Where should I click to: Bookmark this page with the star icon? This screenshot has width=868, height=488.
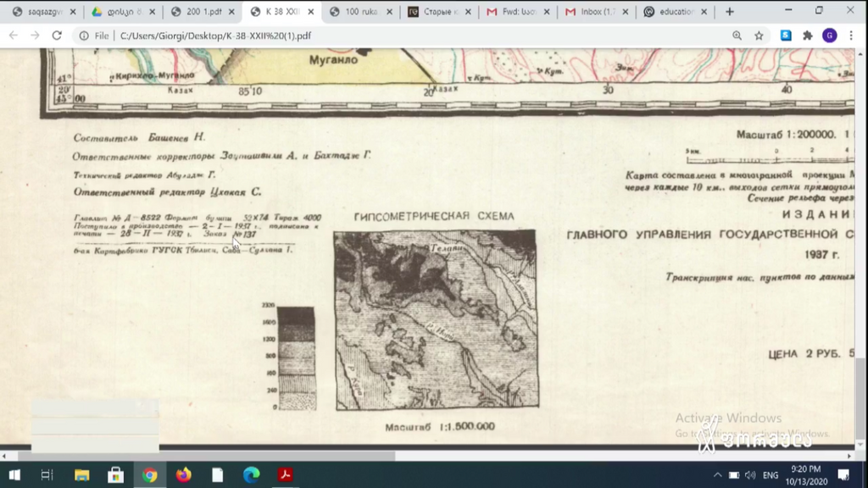point(759,36)
